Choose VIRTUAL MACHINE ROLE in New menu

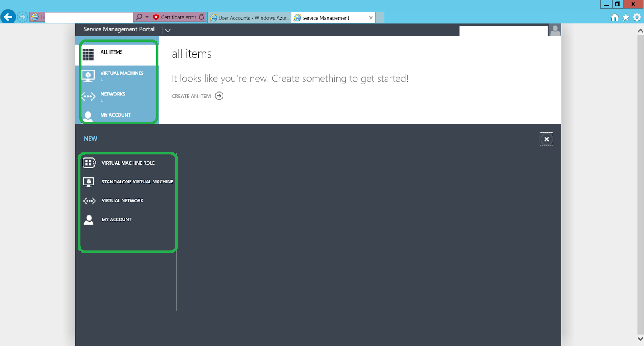pos(128,163)
